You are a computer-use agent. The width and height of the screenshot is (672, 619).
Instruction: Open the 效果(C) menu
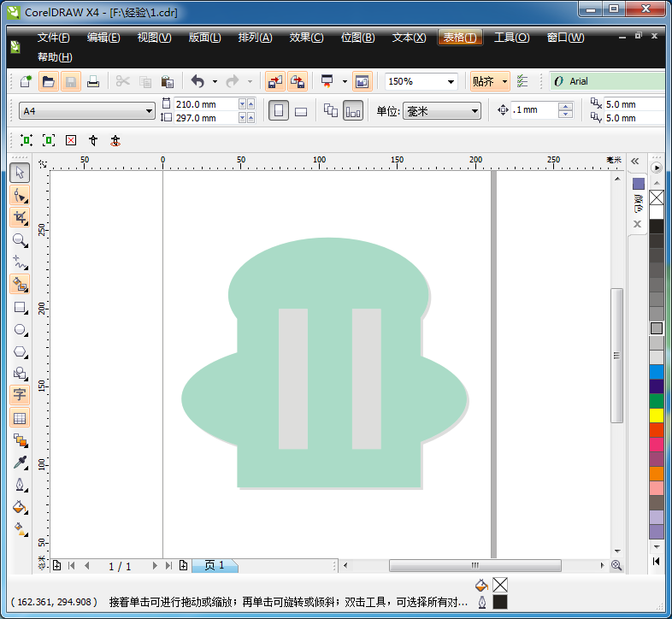306,38
